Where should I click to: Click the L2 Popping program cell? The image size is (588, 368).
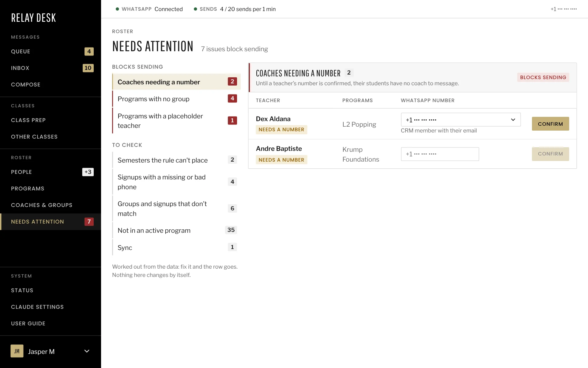pos(359,124)
